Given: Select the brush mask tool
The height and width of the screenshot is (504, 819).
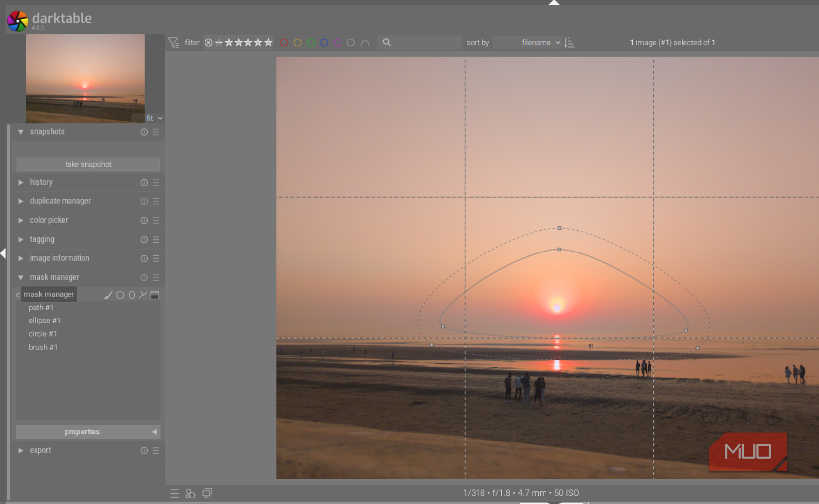Looking at the screenshot, I should (108, 295).
